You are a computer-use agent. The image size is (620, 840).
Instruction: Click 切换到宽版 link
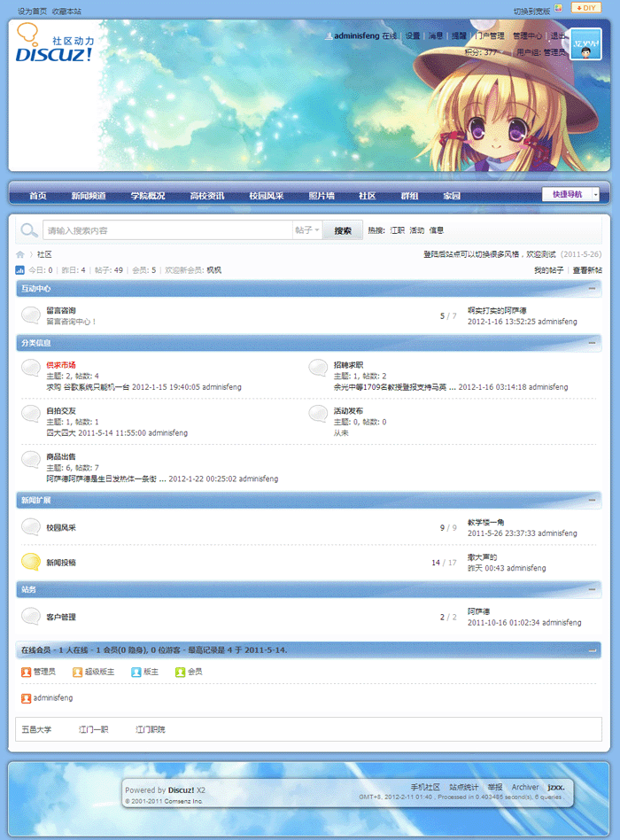click(x=531, y=12)
